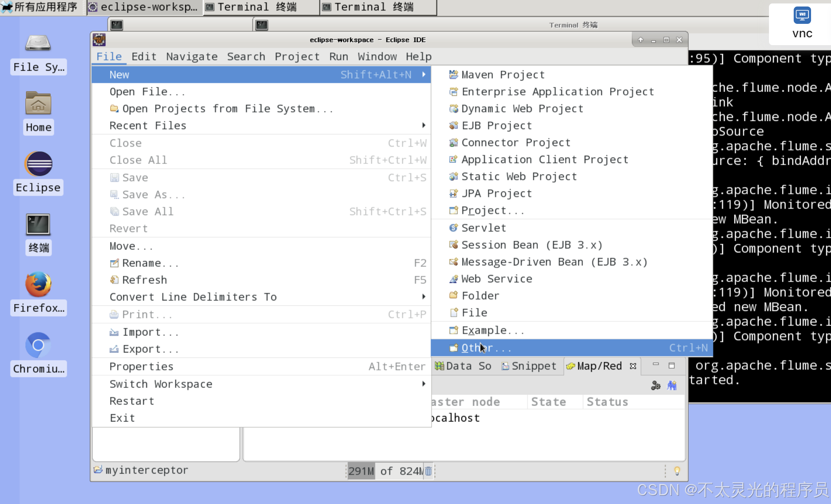Click the tip lightbulb icon

pyautogui.click(x=677, y=471)
